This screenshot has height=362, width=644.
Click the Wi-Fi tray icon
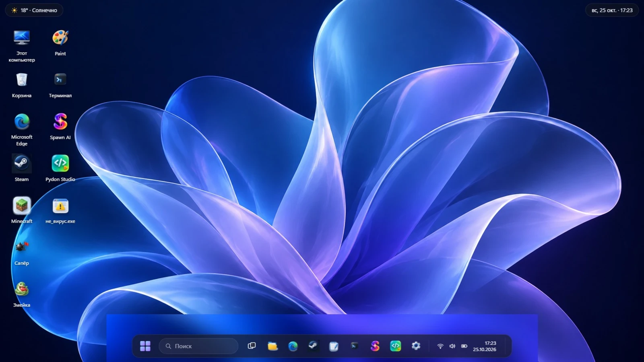tap(440, 346)
